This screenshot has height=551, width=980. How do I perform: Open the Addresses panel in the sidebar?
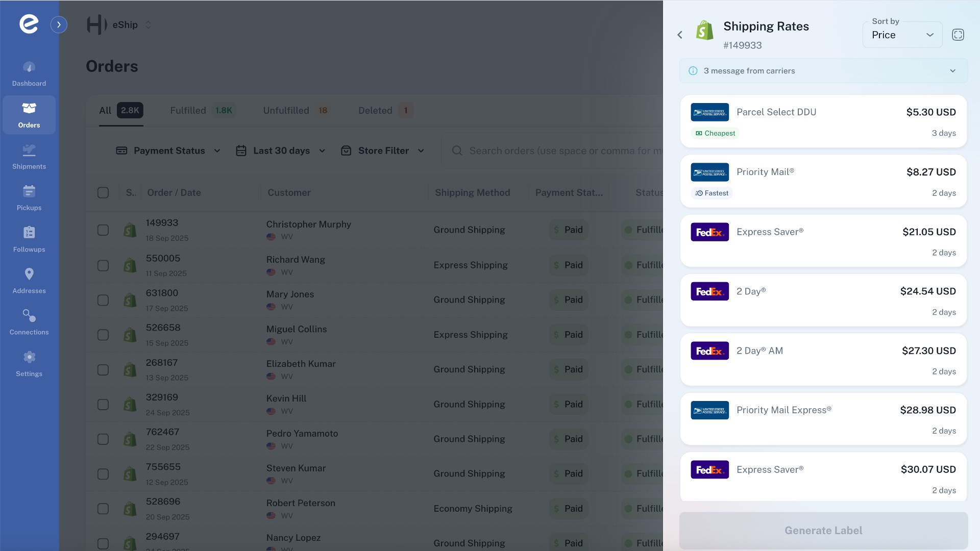(29, 280)
